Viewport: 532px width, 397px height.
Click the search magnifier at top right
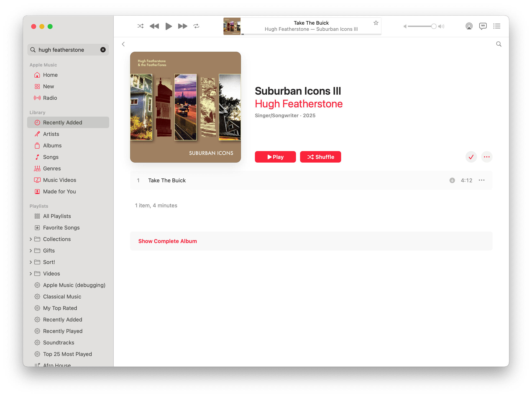pyautogui.click(x=499, y=44)
